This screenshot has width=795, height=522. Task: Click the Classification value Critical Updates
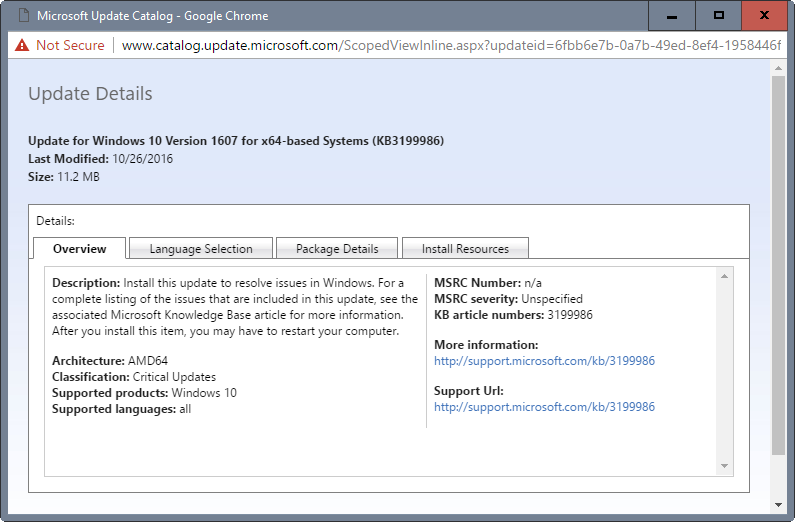coord(174,377)
